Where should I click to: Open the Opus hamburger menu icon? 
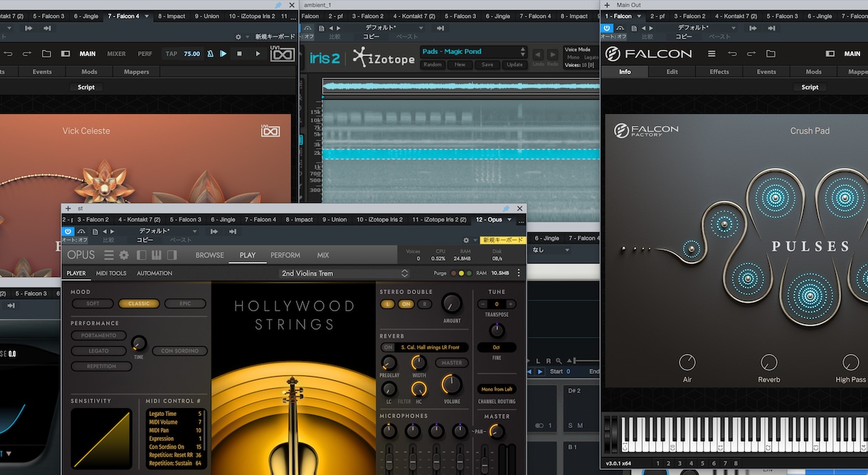click(109, 255)
